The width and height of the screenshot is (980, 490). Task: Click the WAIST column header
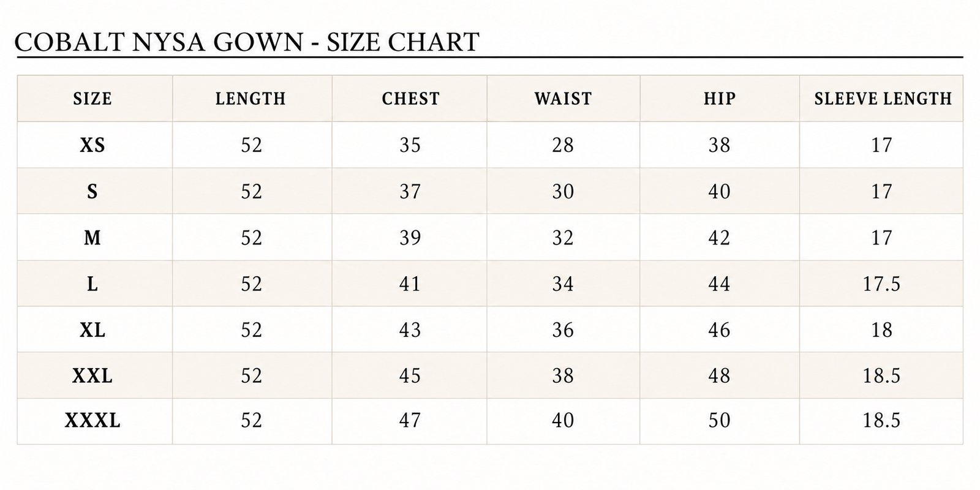[x=563, y=99]
